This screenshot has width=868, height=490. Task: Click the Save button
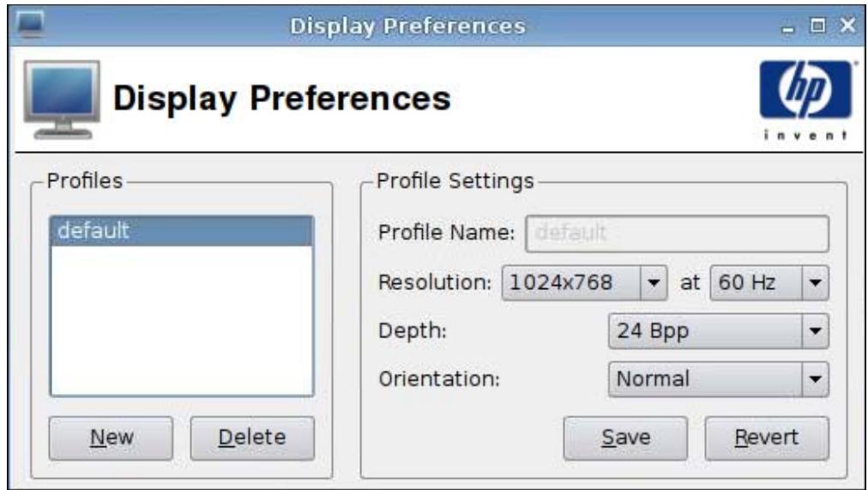(x=625, y=438)
